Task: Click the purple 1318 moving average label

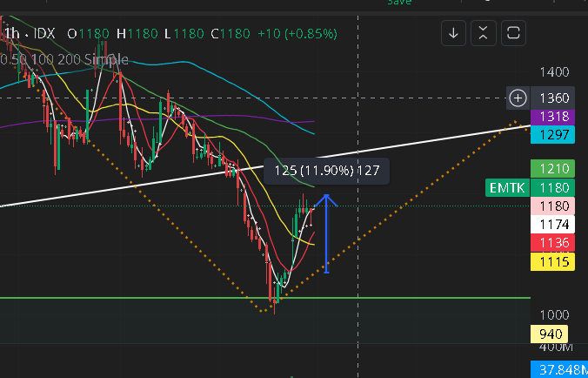Action: click(552, 117)
